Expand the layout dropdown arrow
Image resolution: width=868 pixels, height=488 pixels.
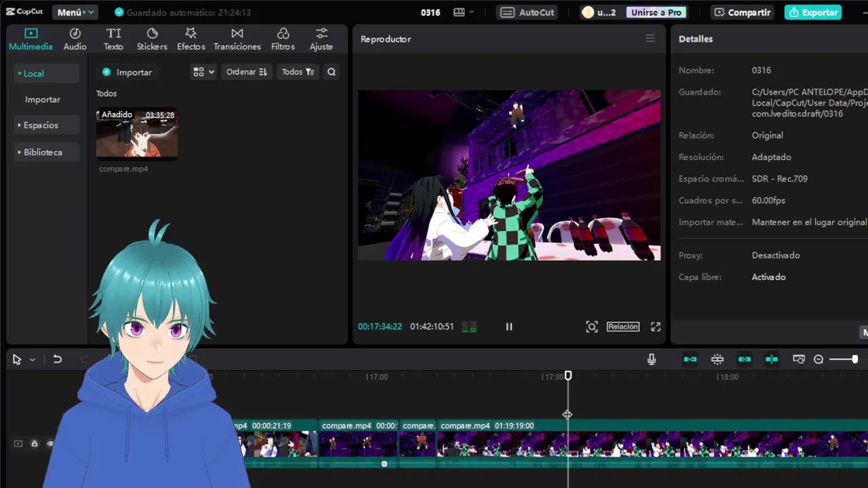pyautogui.click(x=472, y=12)
